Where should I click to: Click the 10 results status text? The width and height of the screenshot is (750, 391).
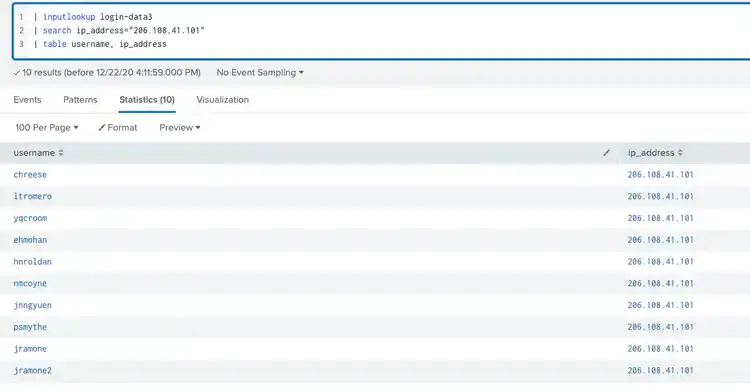107,73
